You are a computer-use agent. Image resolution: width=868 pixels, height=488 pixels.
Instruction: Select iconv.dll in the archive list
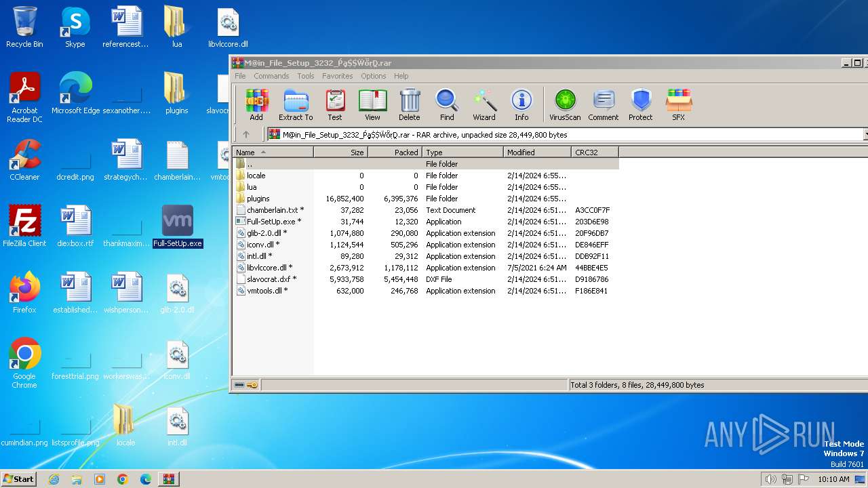[x=425, y=245]
